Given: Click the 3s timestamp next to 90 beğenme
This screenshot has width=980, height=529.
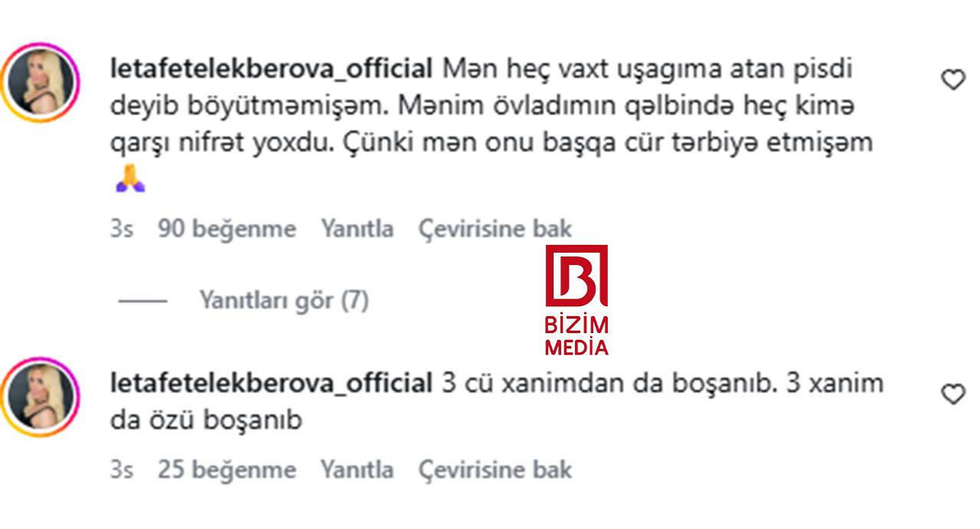Looking at the screenshot, I should tap(121, 228).
